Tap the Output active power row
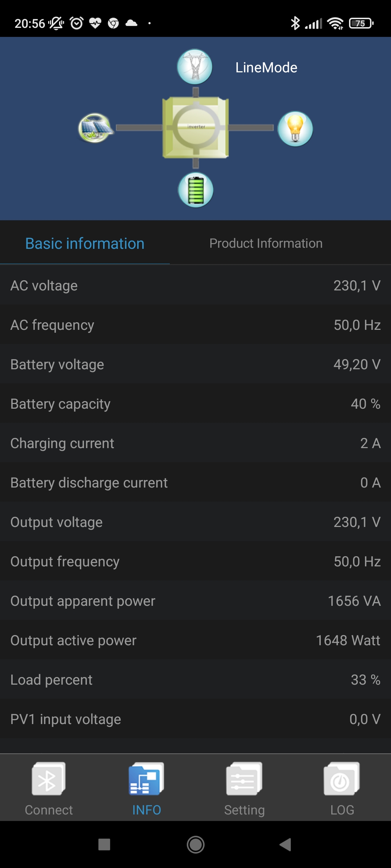The height and width of the screenshot is (868, 391). 195,640
